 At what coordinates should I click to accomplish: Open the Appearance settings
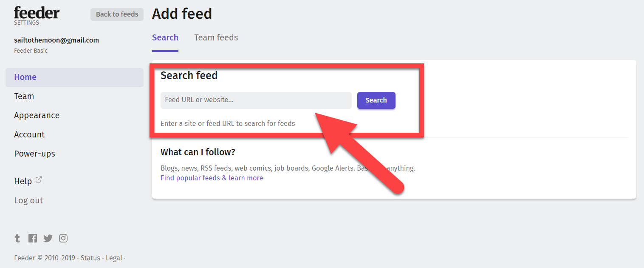(x=37, y=115)
